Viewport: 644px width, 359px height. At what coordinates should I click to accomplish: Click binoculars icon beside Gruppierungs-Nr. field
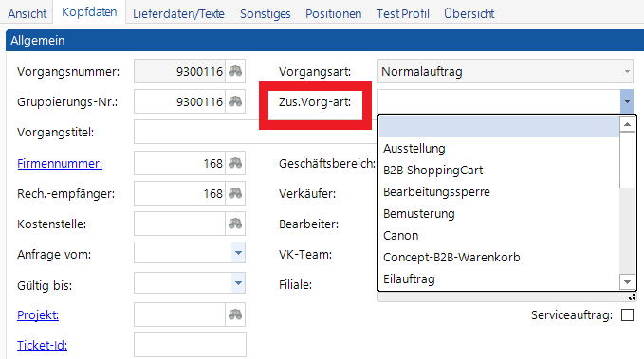tap(235, 101)
